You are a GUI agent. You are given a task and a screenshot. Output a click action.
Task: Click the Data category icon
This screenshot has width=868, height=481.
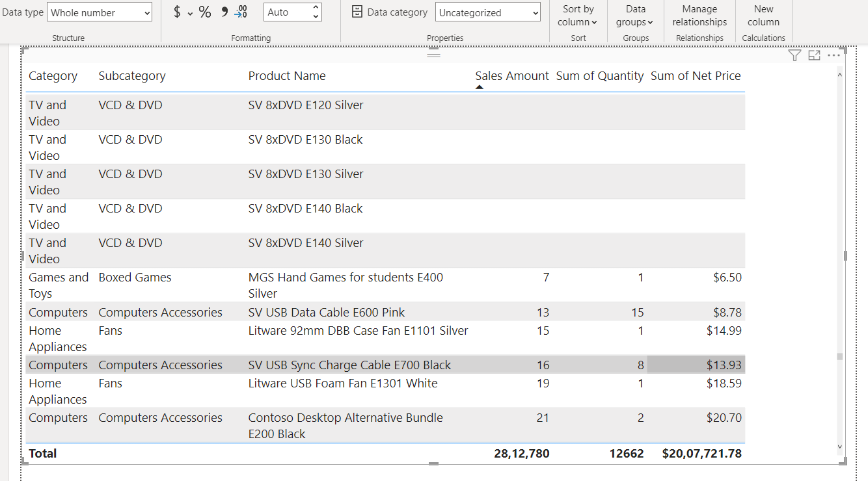coord(357,12)
